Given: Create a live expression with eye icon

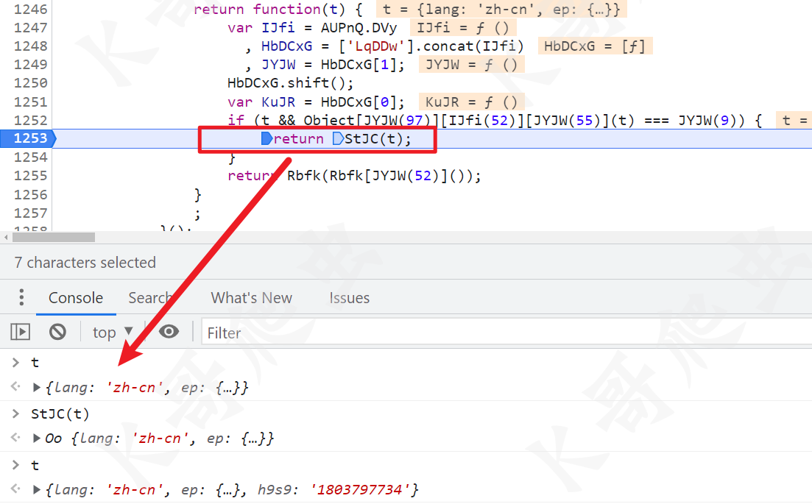Looking at the screenshot, I should [169, 333].
